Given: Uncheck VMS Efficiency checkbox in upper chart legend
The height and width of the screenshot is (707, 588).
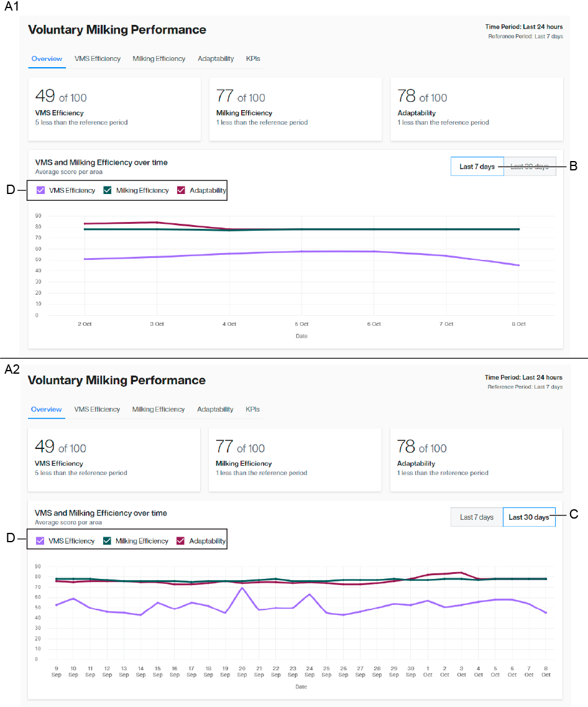Looking at the screenshot, I should [41, 190].
